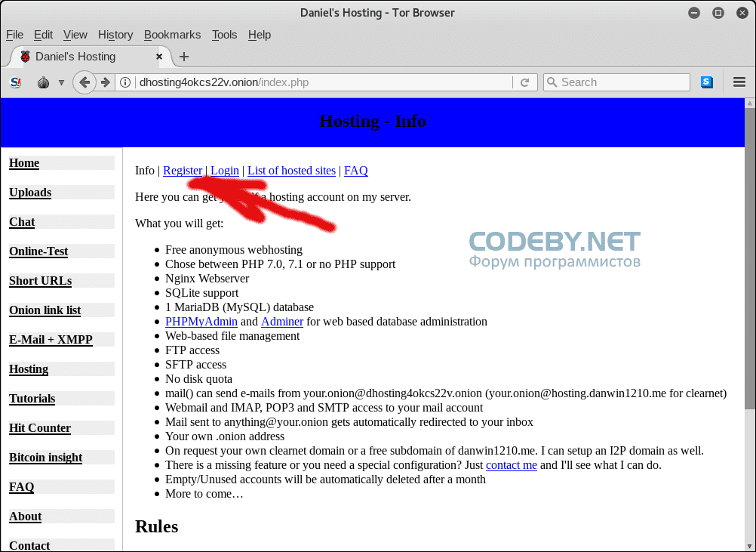
Task: Go to Home in sidebar
Action: pos(24,163)
